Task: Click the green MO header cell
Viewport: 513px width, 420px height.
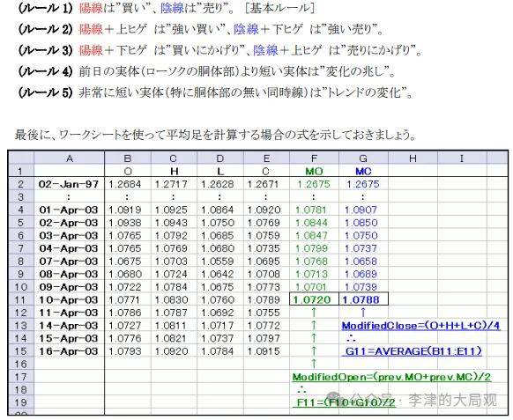Action: click(x=314, y=172)
